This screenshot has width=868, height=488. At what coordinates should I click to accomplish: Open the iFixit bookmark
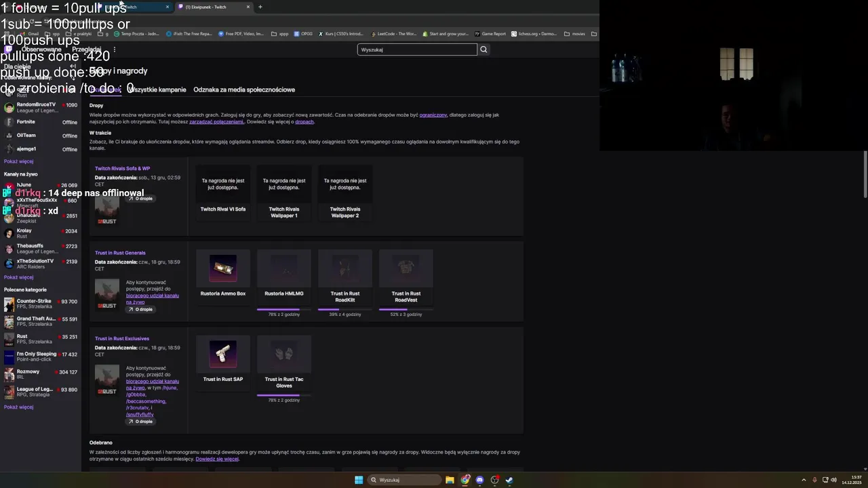(x=189, y=33)
